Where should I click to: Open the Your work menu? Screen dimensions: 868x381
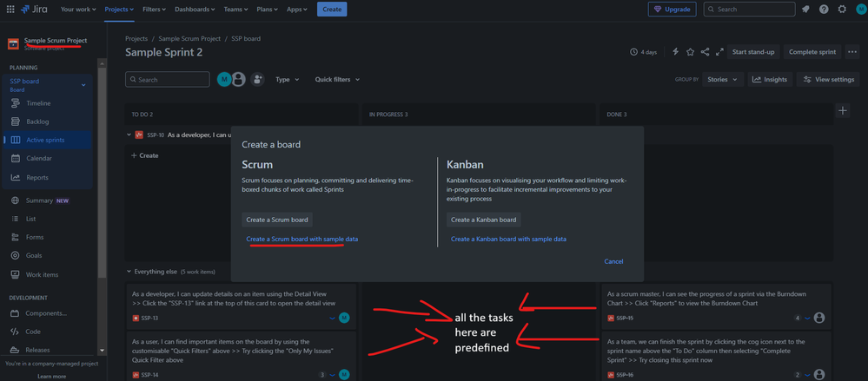(x=78, y=10)
